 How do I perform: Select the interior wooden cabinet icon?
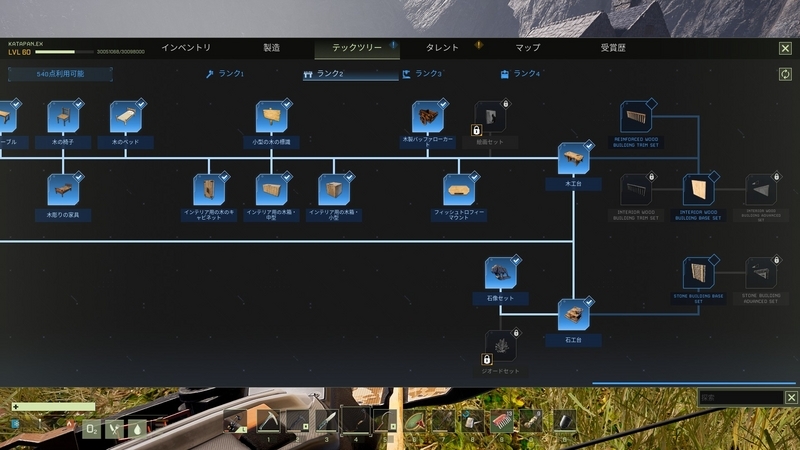pyautogui.click(x=209, y=190)
